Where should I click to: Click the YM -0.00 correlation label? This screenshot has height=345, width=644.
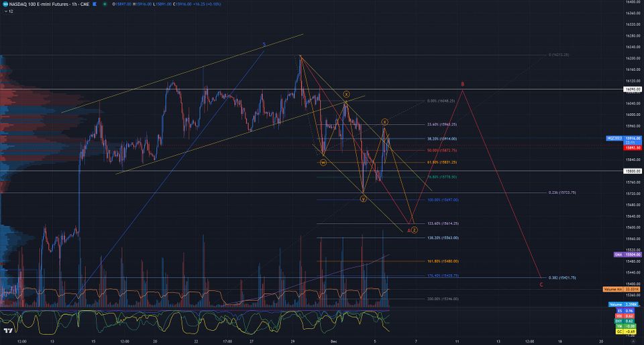click(625, 326)
